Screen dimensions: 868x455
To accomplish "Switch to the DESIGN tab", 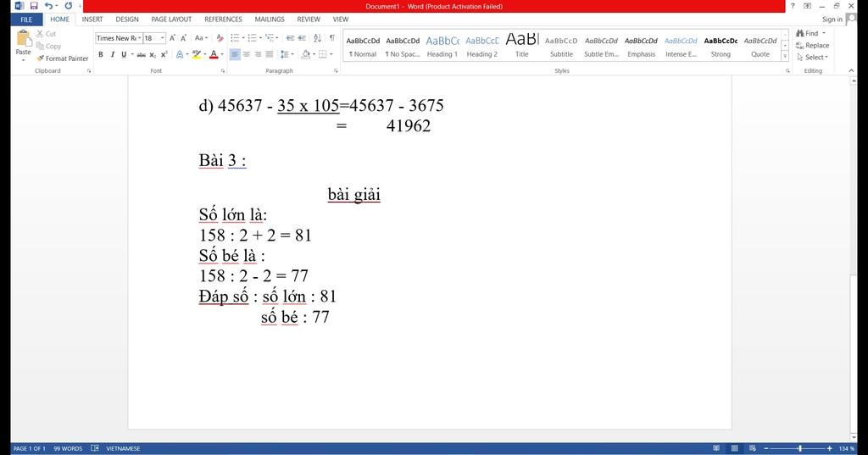I will pyautogui.click(x=127, y=19).
